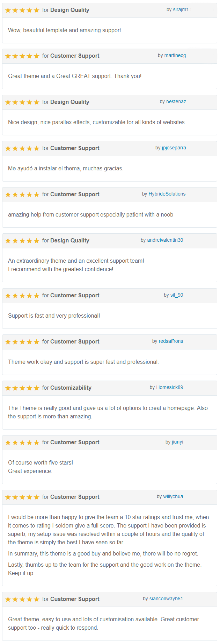
Task: Open the Homesick89 reviewer link
Action: point(169,387)
